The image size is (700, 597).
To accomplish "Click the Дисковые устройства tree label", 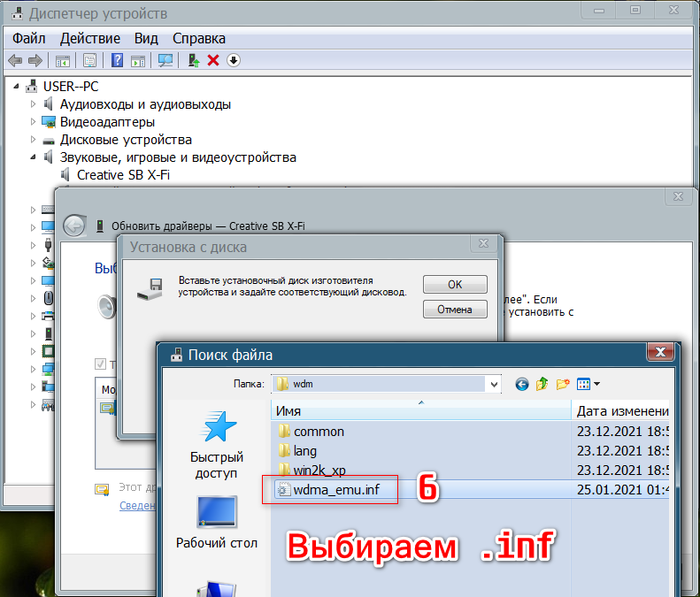I will pos(126,140).
